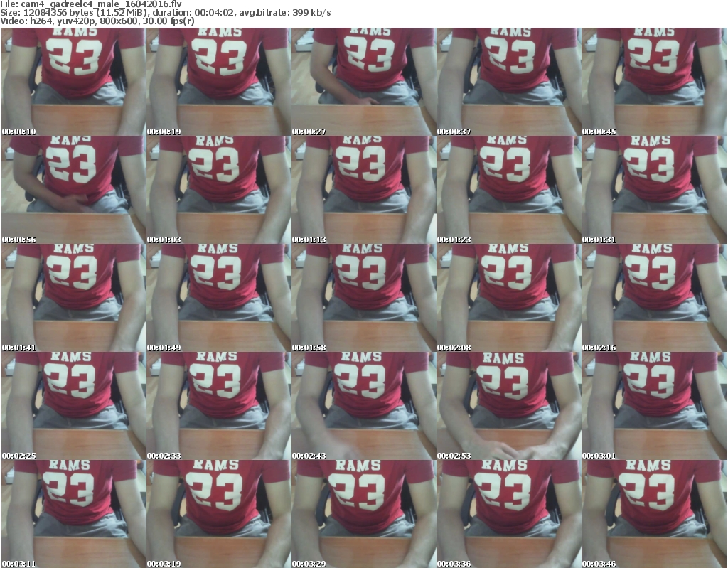Choose the frame at 00:02:53
This screenshot has width=728, height=568.
pyautogui.click(x=508, y=407)
